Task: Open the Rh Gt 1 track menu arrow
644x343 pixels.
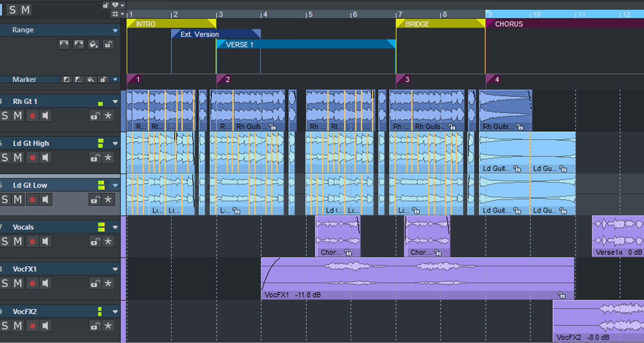Action: click(x=115, y=102)
